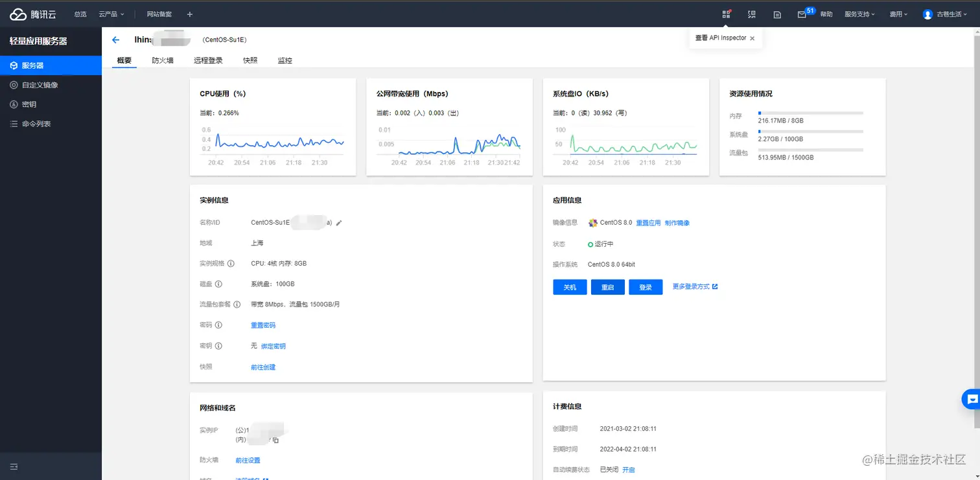Click the creation time 2021-03-02 21:08:11
The width and height of the screenshot is (980, 480).
click(x=628, y=429)
